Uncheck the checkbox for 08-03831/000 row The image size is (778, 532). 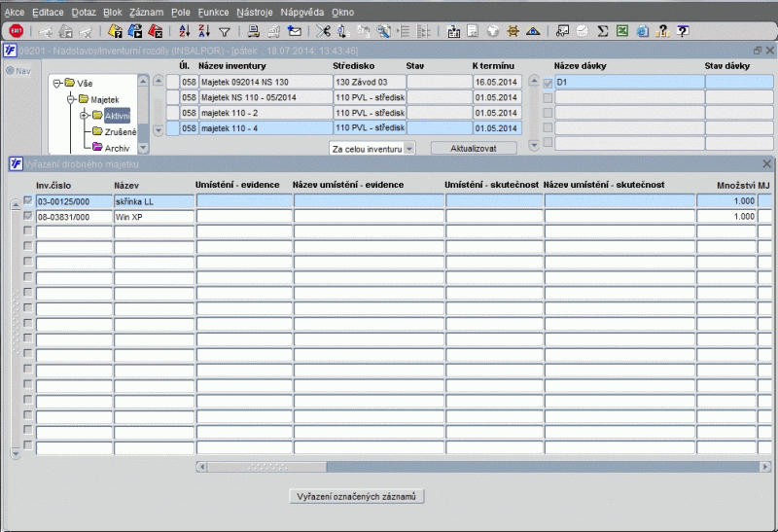pos(28,216)
